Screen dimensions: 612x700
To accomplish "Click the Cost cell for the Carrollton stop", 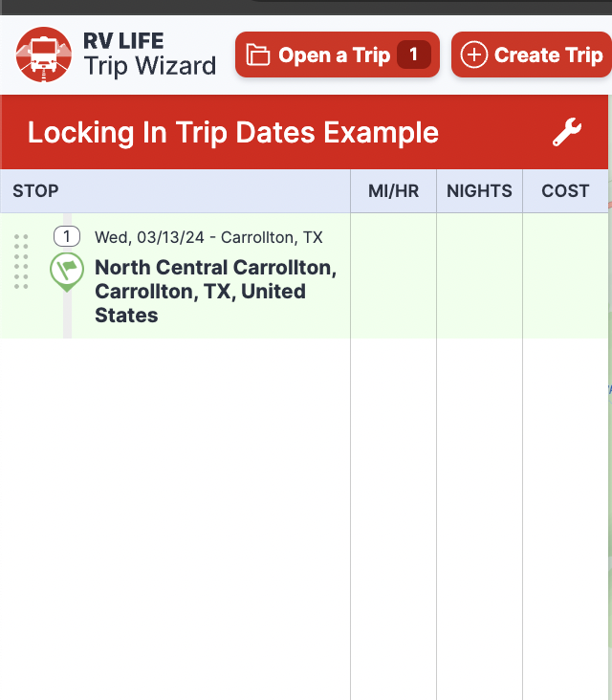I will [x=565, y=275].
